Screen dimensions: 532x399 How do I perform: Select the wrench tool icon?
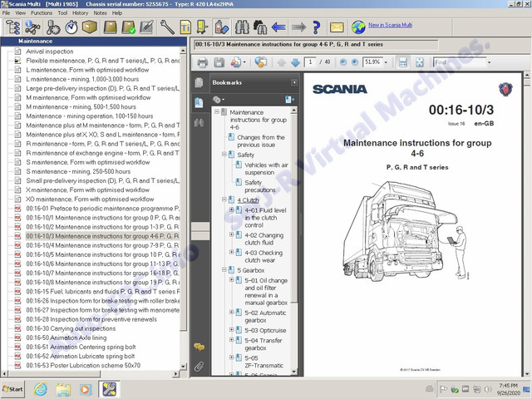point(167,27)
